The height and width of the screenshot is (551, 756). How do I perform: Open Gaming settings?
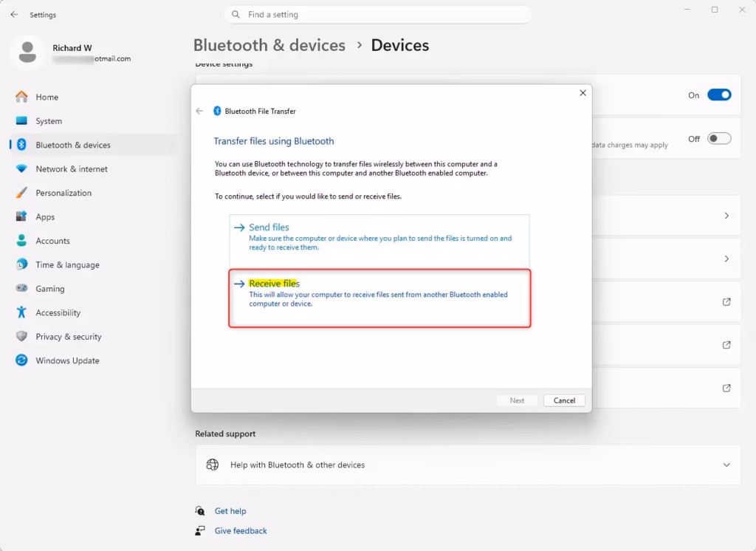click(49, 289)
